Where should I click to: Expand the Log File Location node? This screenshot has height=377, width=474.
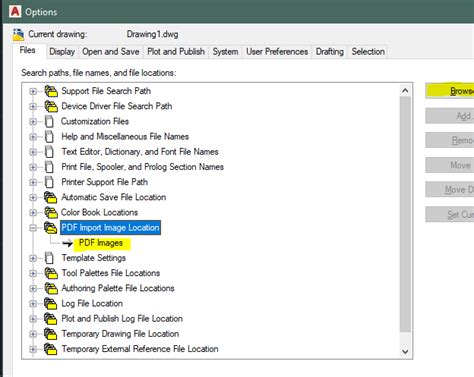pyautogui.click(x=33, y=304)
